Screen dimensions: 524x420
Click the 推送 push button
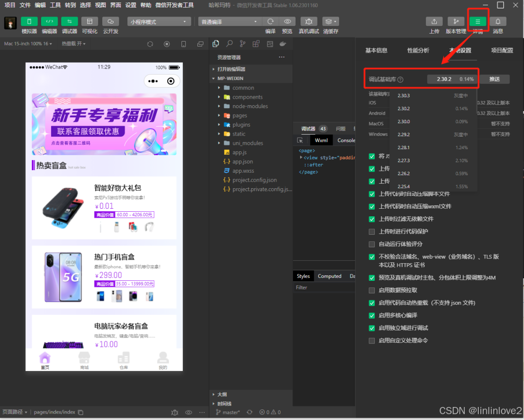coord(494,79)
